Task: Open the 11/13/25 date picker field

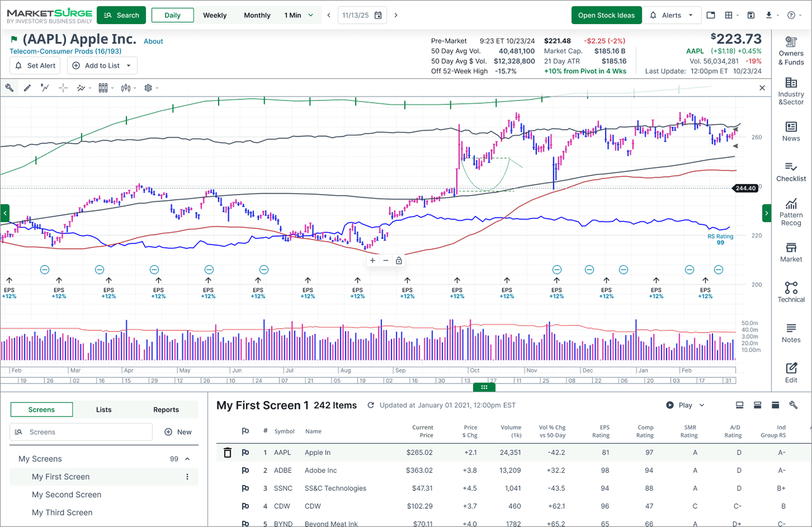Action: pos(362,15)
